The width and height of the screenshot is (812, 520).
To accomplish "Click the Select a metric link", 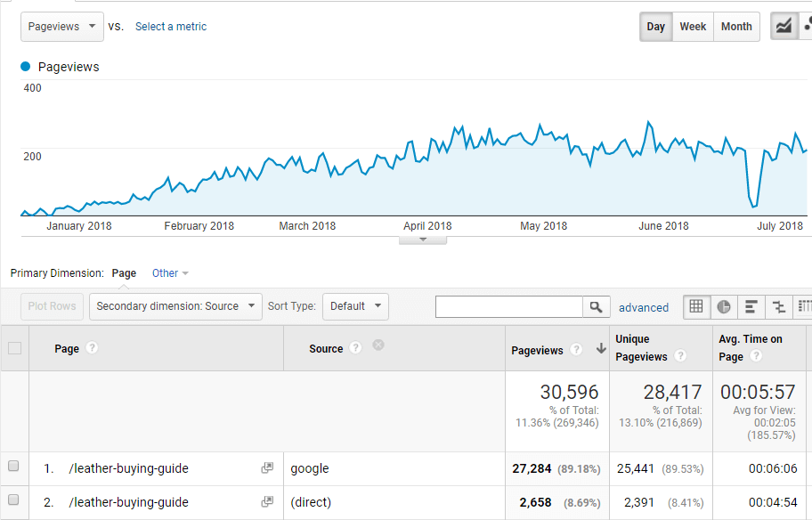I will point(170,27).
